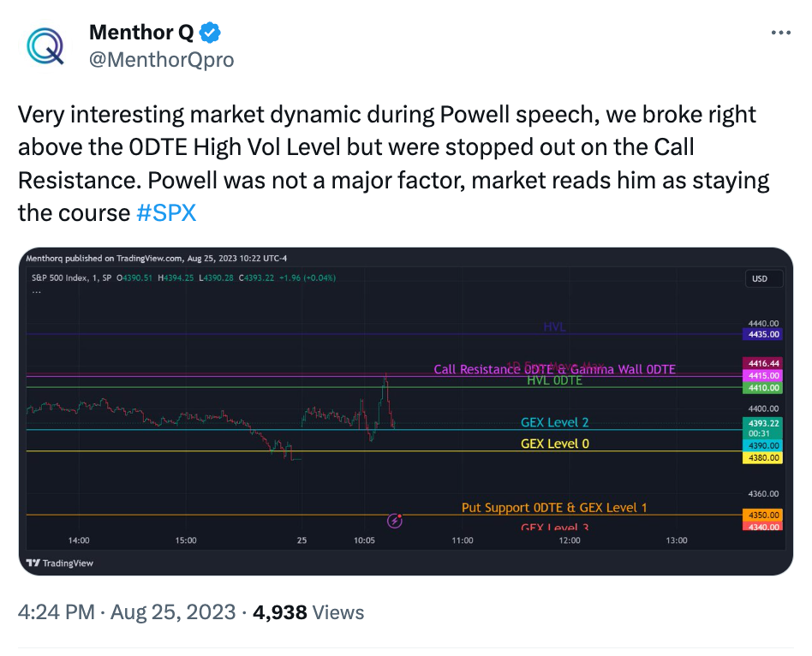The height and width of the screenshot is (656, 812).
Task: Open the #SPX hashtag link
Action: tap(166, 212)
